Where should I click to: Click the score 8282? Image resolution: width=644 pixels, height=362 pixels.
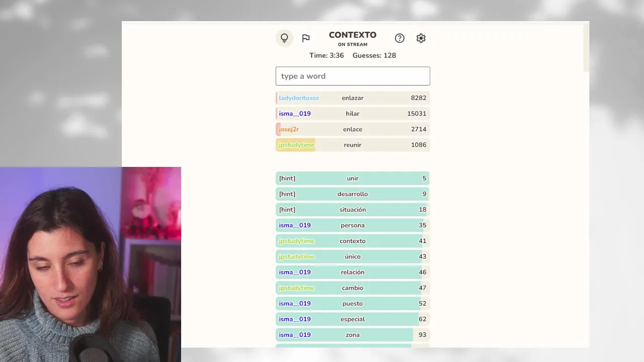[419, 98]
